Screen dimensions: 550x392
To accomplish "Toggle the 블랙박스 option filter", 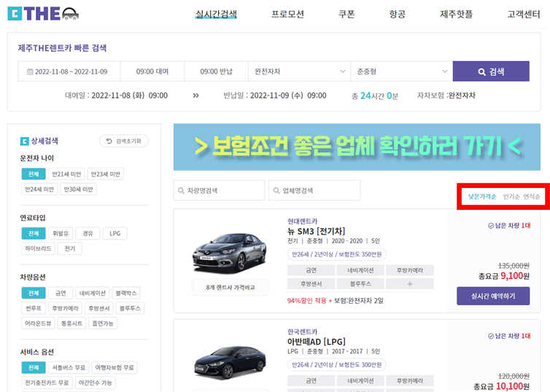I will 126,293.
